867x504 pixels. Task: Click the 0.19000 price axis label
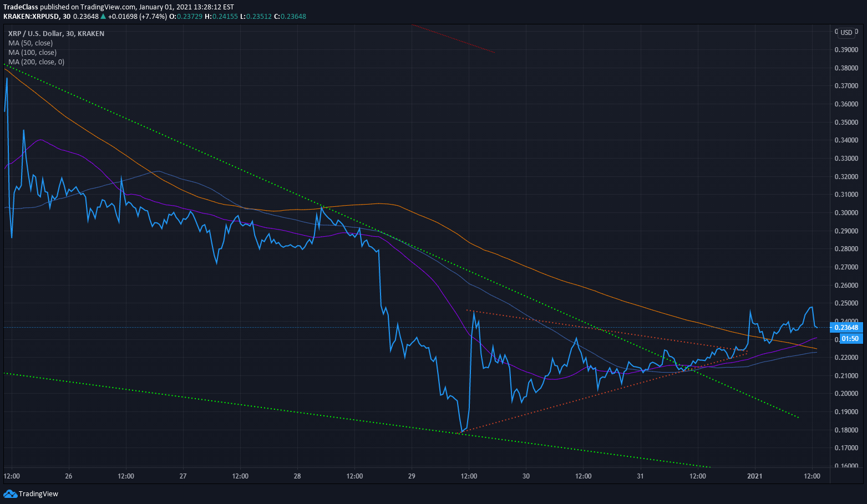click(846, 412)
